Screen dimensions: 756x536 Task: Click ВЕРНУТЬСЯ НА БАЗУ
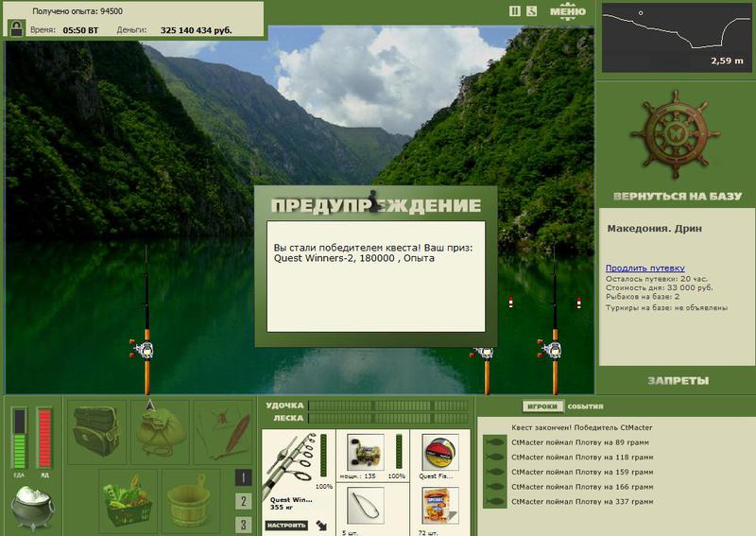678,196
